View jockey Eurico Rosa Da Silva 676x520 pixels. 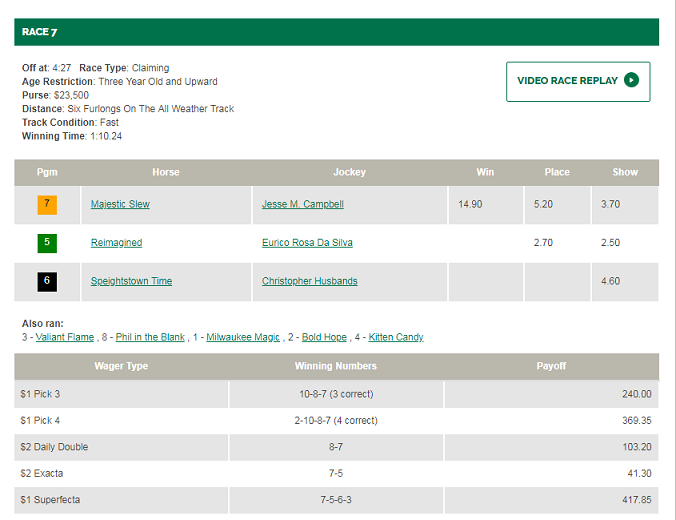tap(307, 243)
